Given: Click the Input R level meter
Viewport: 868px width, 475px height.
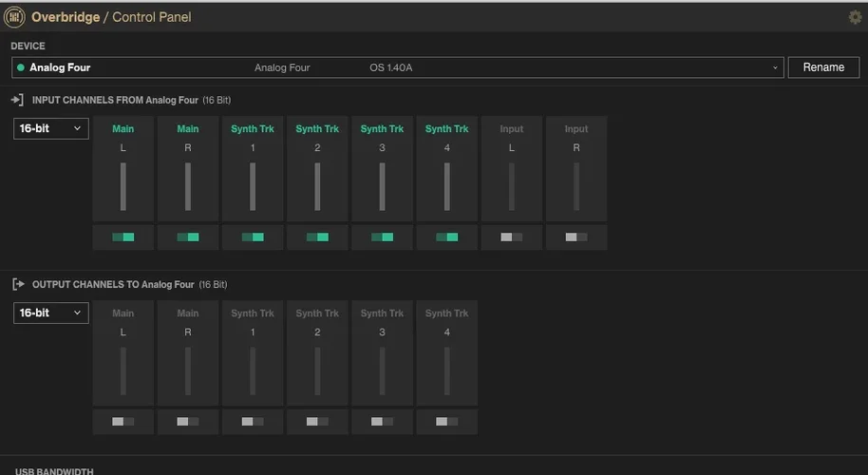Looking at the screenshot, I should [576, 186].
